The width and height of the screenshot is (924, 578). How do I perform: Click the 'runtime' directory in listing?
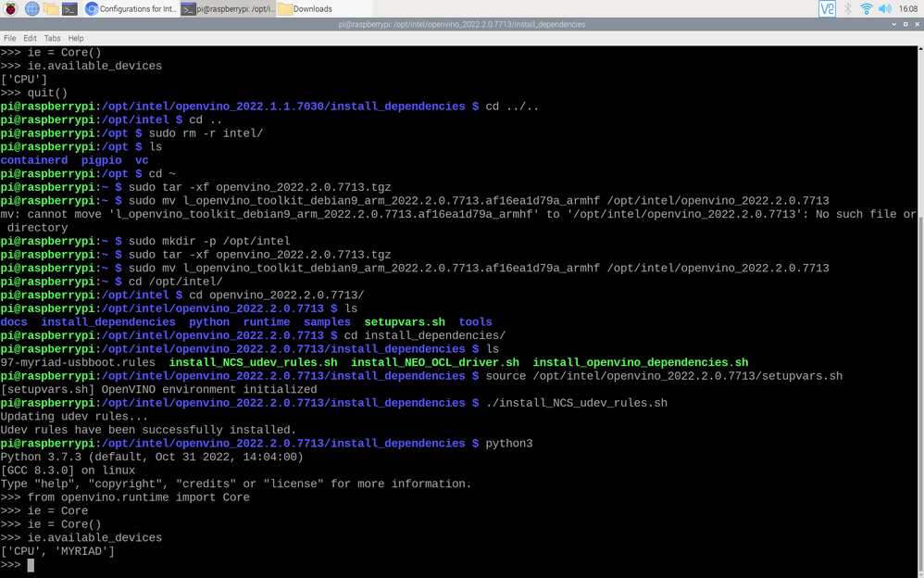267,322
